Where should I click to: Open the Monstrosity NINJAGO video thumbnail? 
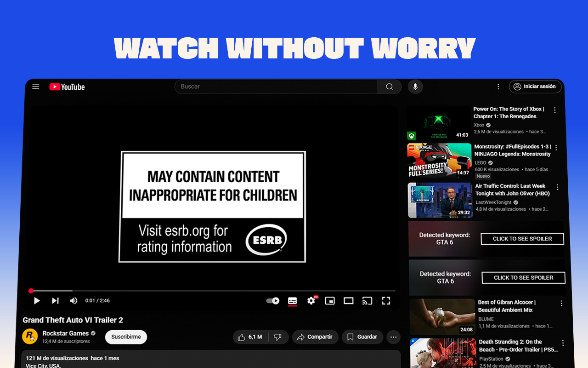[x=439, y=161]
